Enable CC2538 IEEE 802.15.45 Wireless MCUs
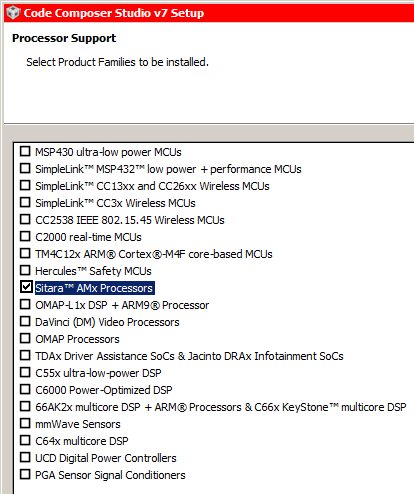This screenshot has width=414, height=494. click(x=25, y=219)
